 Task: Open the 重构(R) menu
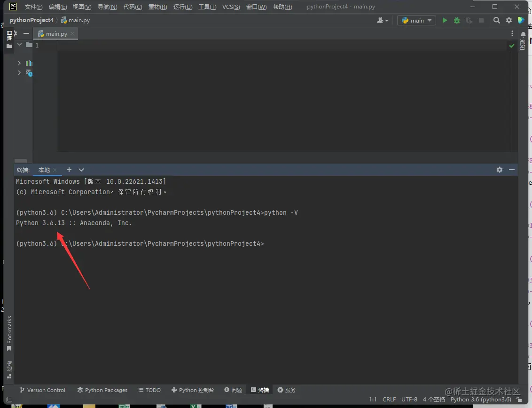point(158,7)
